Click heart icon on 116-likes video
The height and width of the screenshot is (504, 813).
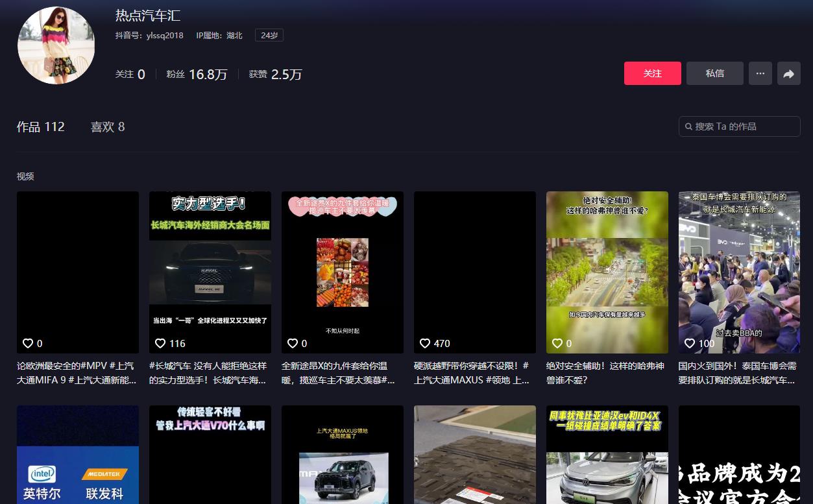pos(160,343)
